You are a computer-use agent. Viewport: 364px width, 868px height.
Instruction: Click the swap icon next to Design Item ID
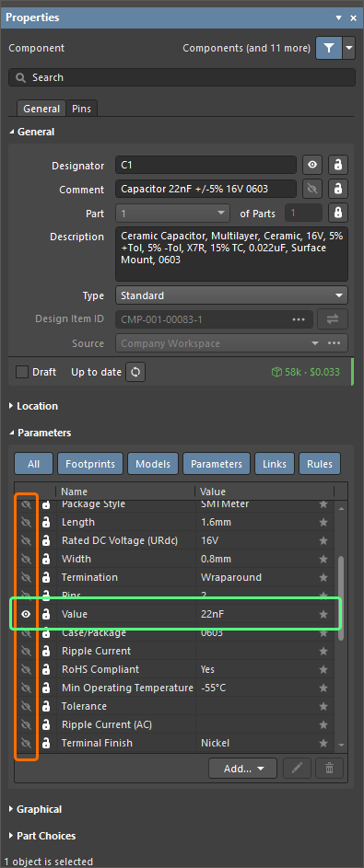pos(333,319)
